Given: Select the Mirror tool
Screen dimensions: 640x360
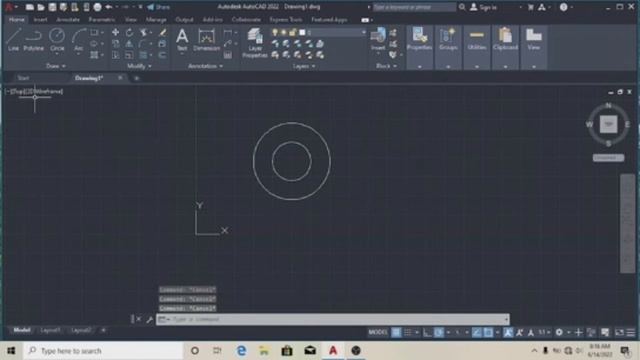Looking at the screenshot, I should [x=129, y=44].
